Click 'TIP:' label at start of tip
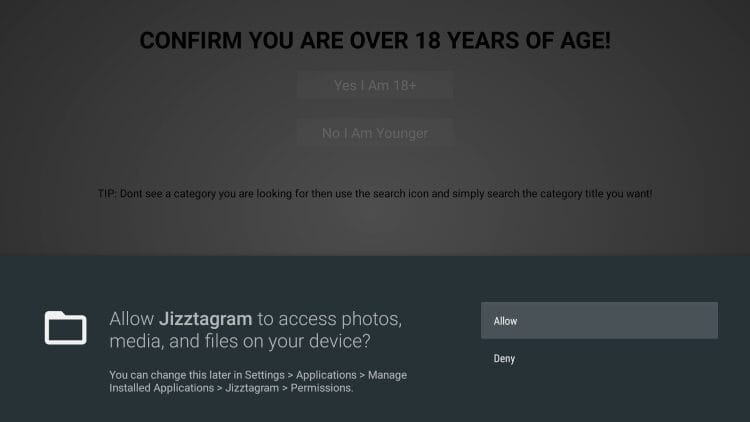 103,192
